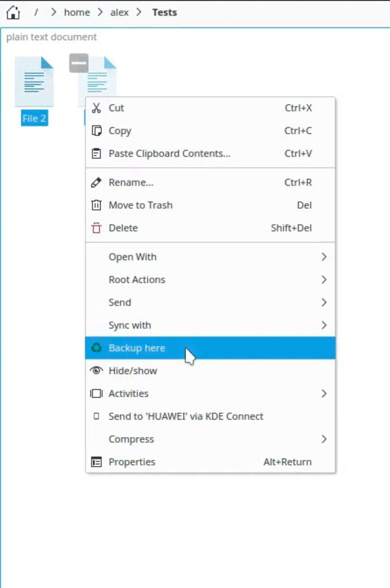Expand the Open With submenu arrow
Image resolution: width=390 pixels, height=588 pixels.
[324, 257]
